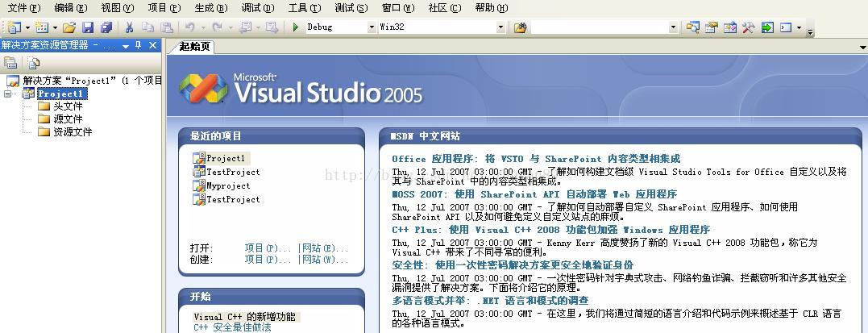The width and height of the screenshot is (868, 333).
Task: Open the Find combo box dropdown
Action: pos(673,27)
